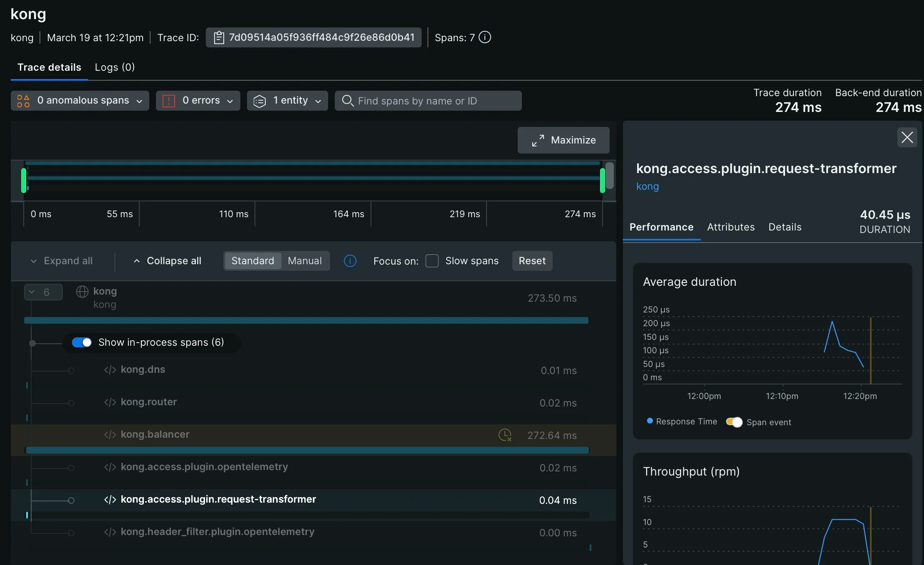
Task: Click the red errors alert icon
Action: point(168,101)
